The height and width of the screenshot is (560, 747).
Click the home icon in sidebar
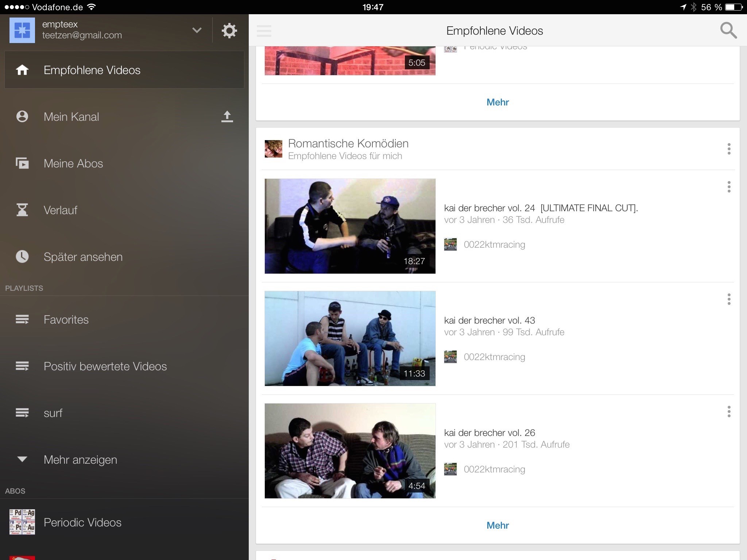coord(22,70)
